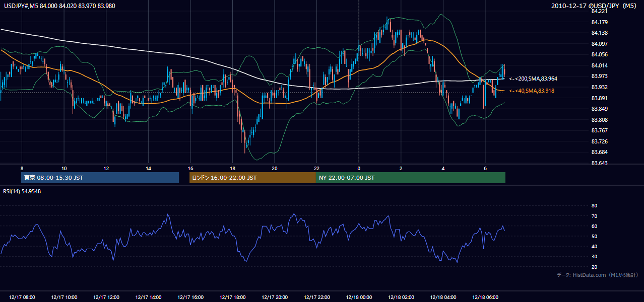Click price axis value 83.643
The image size is (644, 302).
coord(599,163)
